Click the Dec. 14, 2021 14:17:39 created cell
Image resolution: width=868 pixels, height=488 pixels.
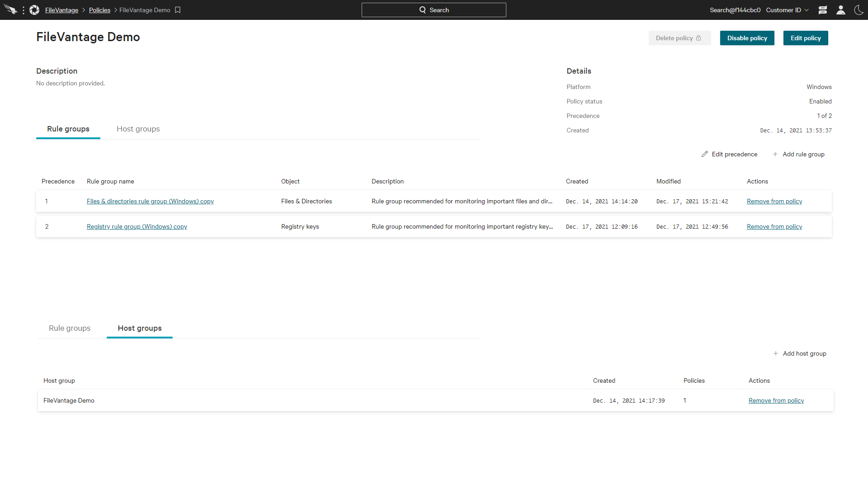coord(629,400)
